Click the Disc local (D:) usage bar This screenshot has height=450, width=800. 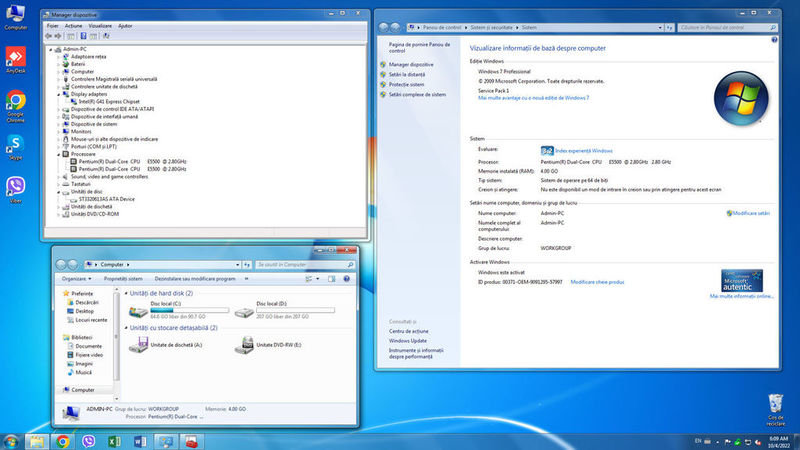295,310
